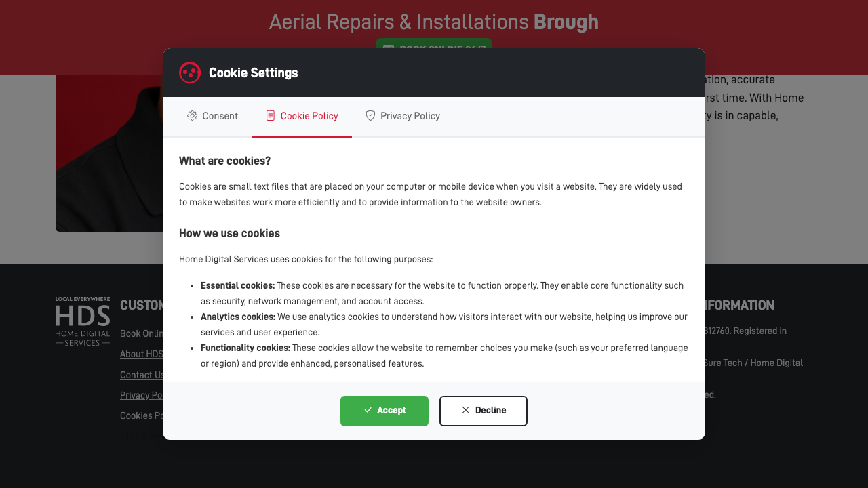Click the Aerial Repairs & Installations Brough heading
868x488 pixels.
(433, 22)
